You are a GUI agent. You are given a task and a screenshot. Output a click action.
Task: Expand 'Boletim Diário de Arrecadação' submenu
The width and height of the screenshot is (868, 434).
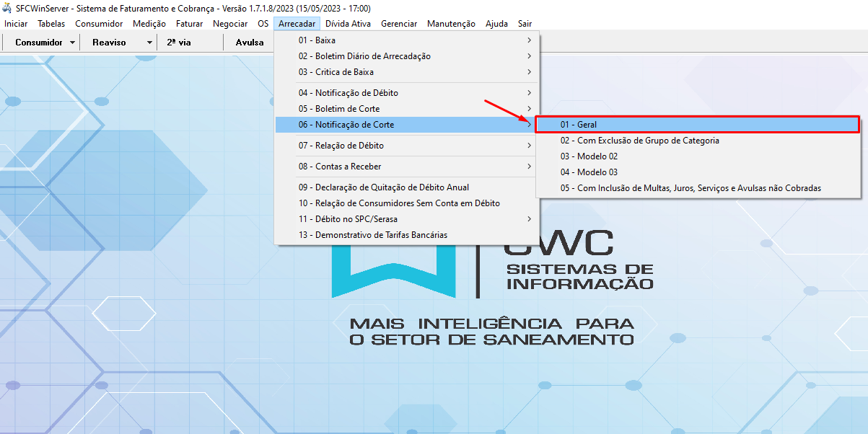pyautogui.click(x=529, y=56)
